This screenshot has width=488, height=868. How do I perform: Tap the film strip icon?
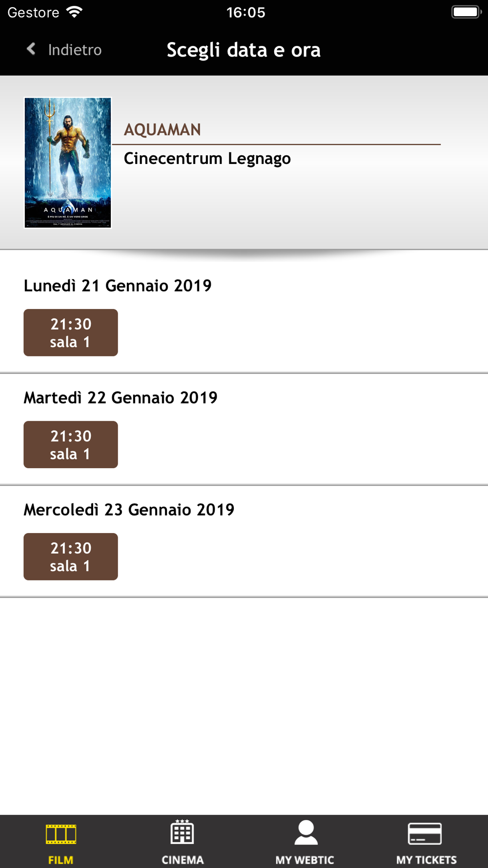(x=61, y=834)
